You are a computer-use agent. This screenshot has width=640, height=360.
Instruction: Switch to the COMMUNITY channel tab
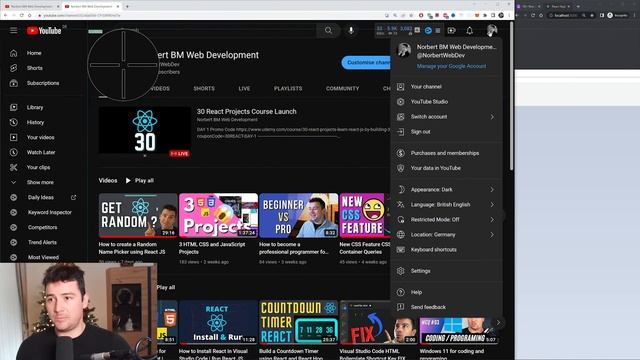click(342, 89)
